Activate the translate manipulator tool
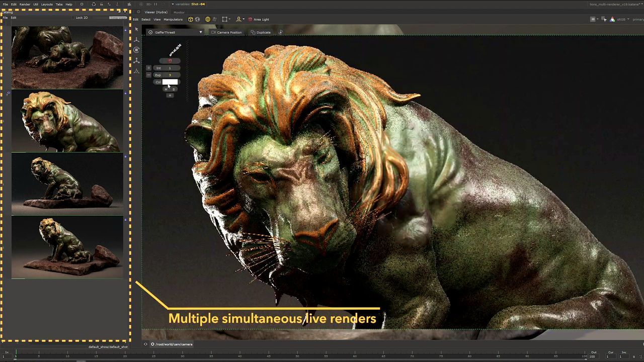Image resolution: width=644 pixels, height=362 pixels. [136, 40]
